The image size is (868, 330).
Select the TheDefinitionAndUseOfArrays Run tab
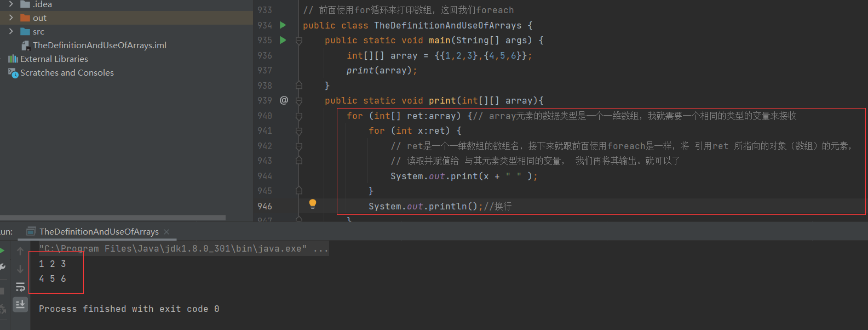pyautogui.click(x=99, y=231)
